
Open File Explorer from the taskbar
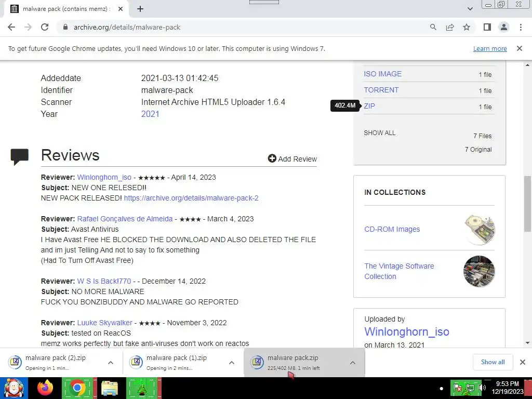point(109,388)
